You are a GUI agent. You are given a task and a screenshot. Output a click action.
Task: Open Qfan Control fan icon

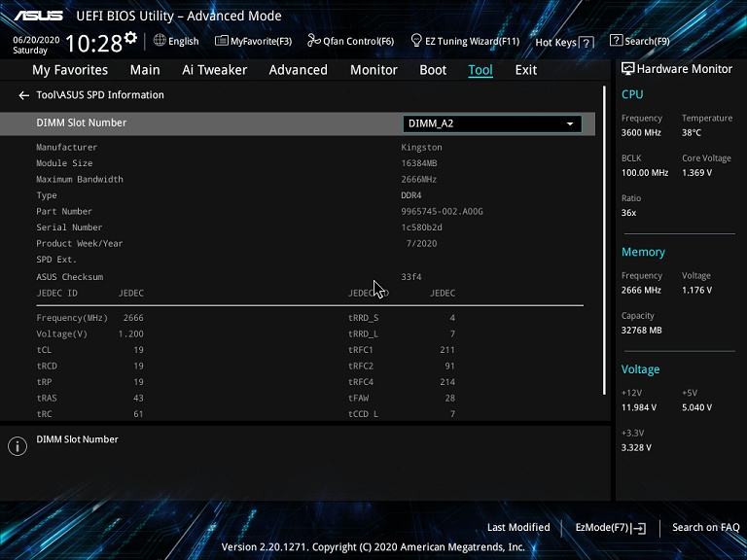pyautogui.click(x=314, y=41)
